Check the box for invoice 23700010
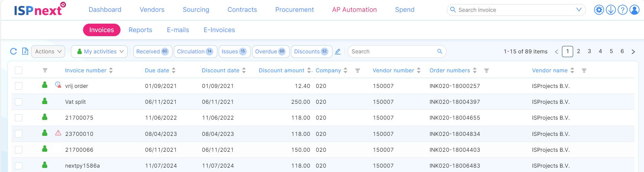Screen dimensions: 644x172 [x=19, y=134]
